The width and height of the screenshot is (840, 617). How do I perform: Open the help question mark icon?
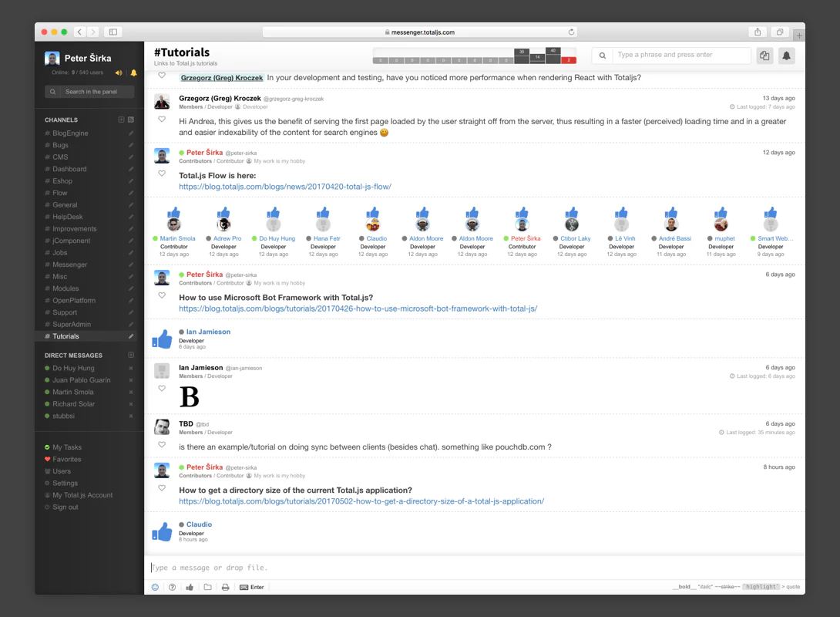coord(172,587)
